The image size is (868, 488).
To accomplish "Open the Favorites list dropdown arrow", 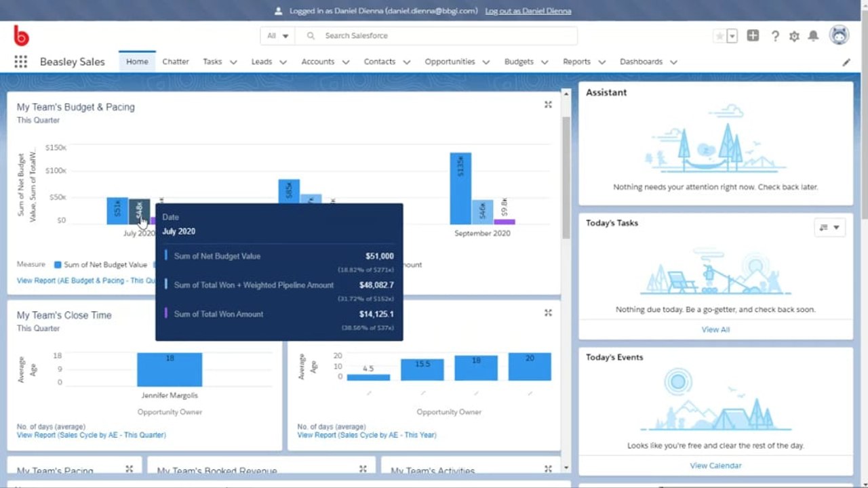I will point(732,36).
